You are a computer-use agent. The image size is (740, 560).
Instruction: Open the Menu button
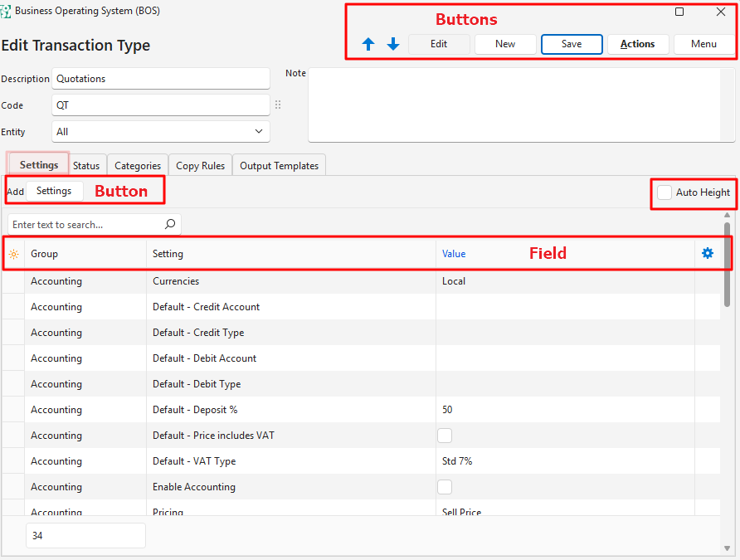pyautogui.click(x=703, y=44)
